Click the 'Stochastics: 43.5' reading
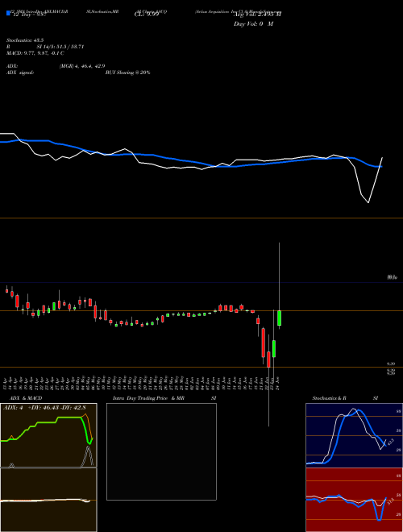 (x=27, y=40)
